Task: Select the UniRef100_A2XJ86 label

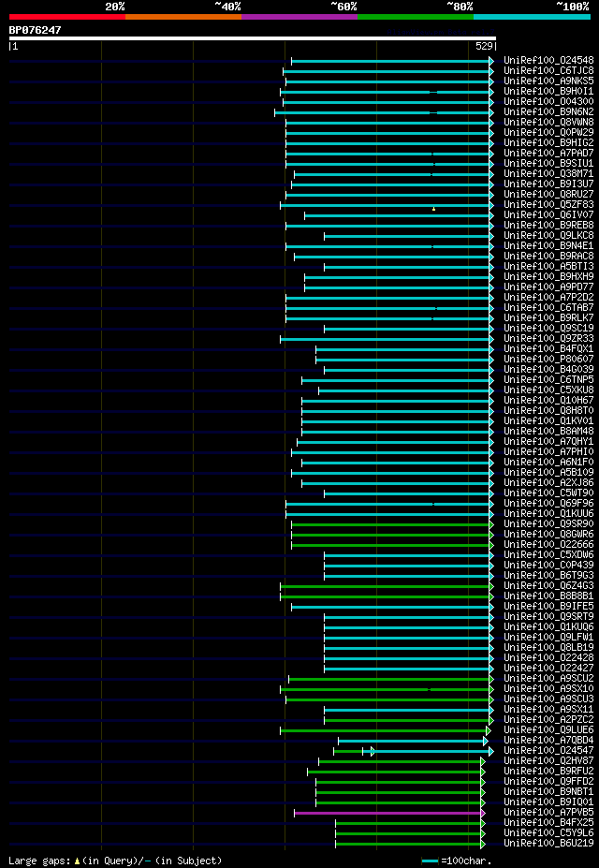Action: (548, 483)
